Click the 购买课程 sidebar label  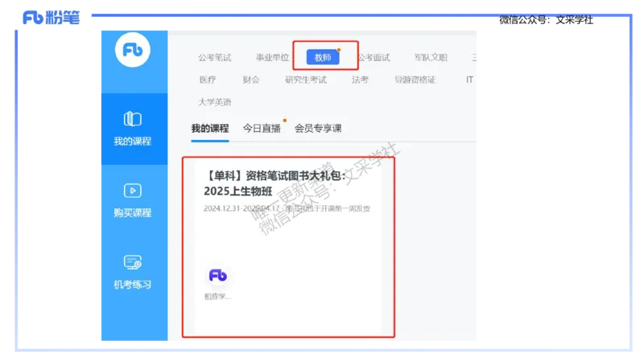[x=132, y=212]
